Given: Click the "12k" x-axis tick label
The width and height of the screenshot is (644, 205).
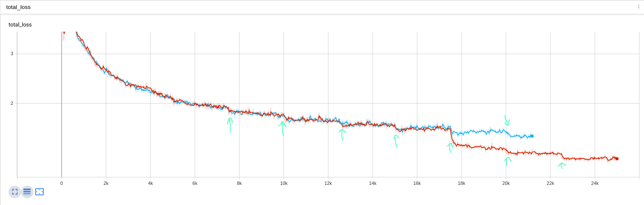Looking at the screenshot, I should [328, 183].
